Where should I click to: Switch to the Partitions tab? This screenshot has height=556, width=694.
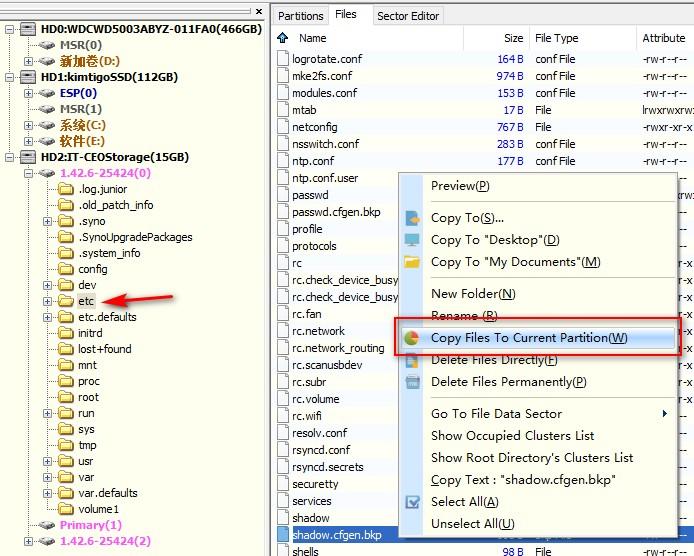(300, 16)
